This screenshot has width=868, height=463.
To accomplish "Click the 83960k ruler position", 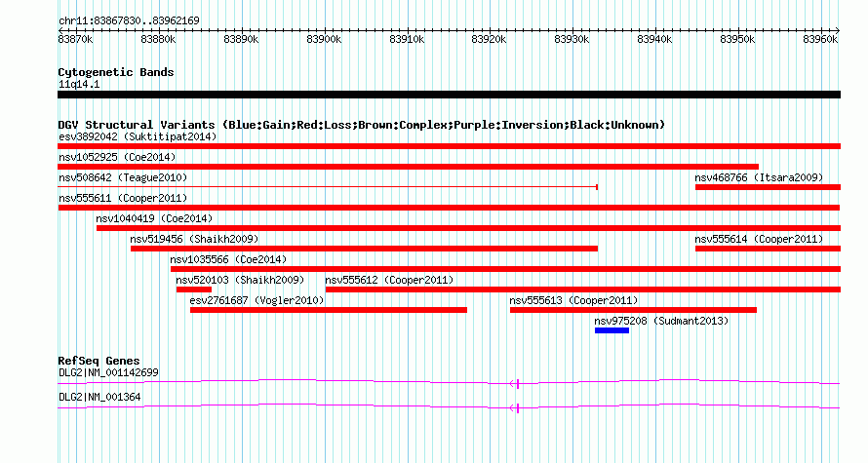I will point(820,39).
